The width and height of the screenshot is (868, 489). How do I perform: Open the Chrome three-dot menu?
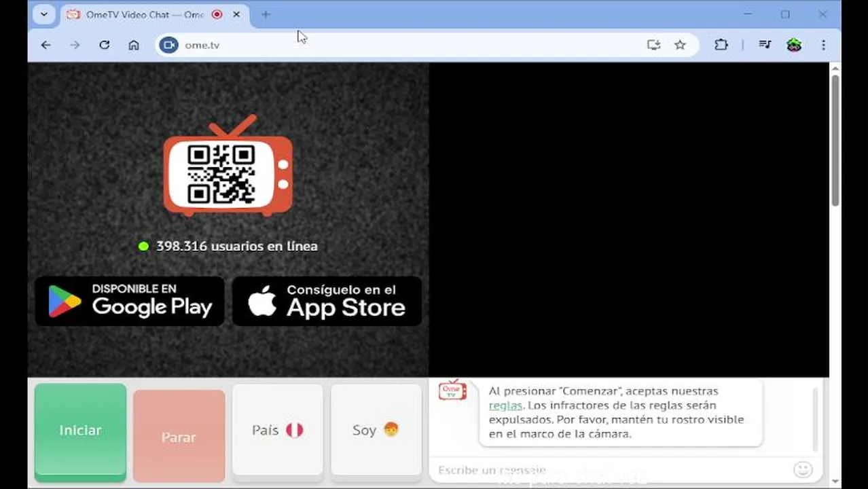point(823,45)
